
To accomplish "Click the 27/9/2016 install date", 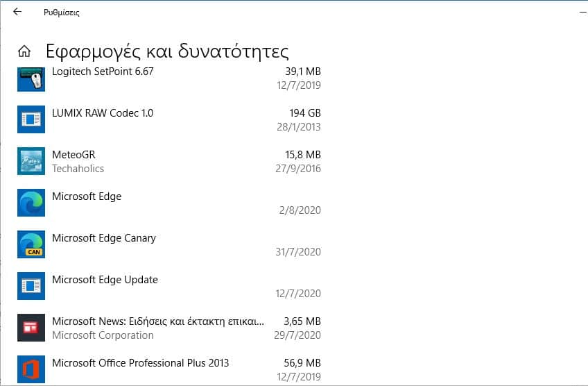I will 298,169.
